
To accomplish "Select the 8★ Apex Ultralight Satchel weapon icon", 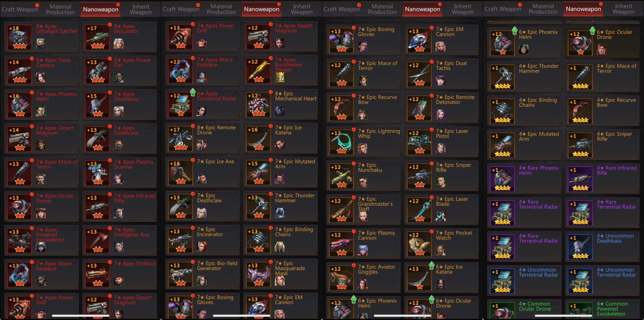I will (x=19, y=37).
